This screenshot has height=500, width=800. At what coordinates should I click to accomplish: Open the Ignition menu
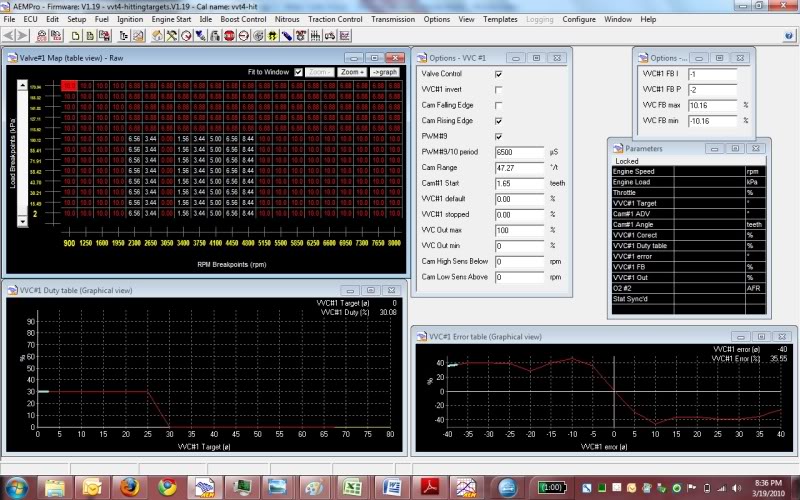pyautogui.click(x=130, y=19)
